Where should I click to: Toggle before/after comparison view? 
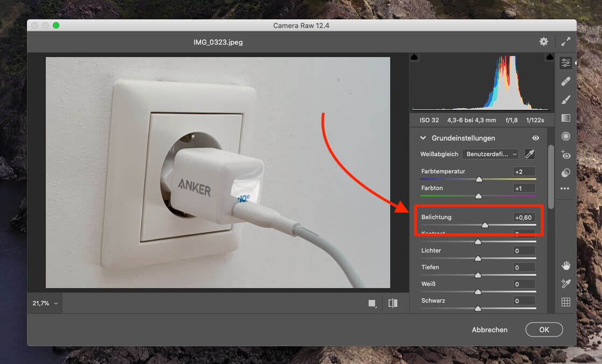tap(393, 303)
